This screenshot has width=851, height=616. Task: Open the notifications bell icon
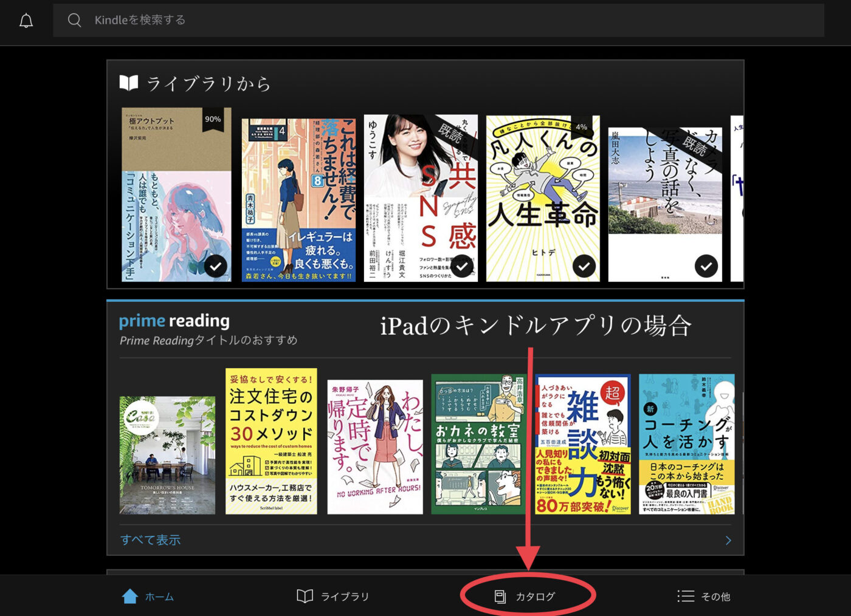coord(26,21)
